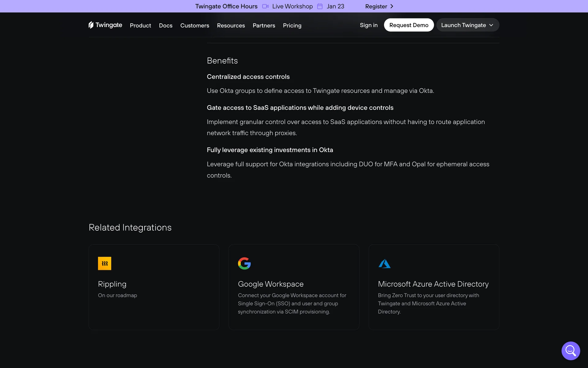Image resolution: width=588 pixels, height=368 pixels.
Task: Open the Partners nav link
Action: tap(264, 25)
